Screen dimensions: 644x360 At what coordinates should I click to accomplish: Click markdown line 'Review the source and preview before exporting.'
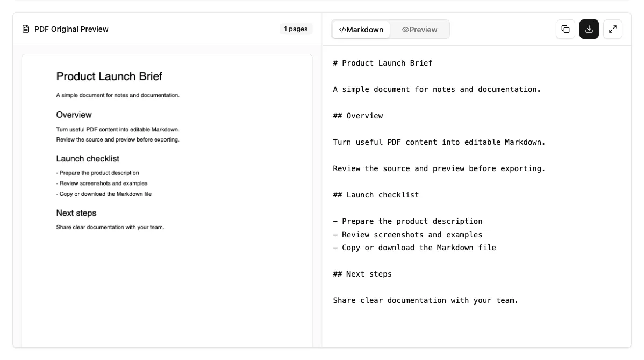[439, 168]
